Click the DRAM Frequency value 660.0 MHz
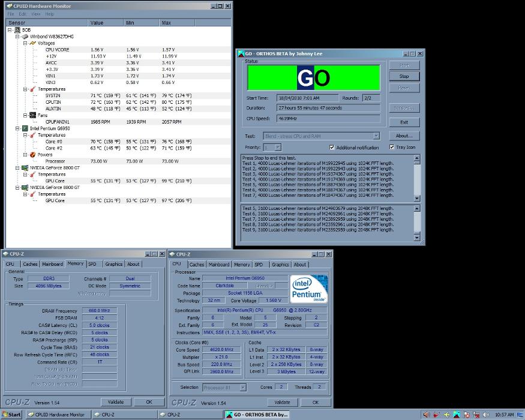Viewport: 525px width, 420px height. (x=100, y=310)
